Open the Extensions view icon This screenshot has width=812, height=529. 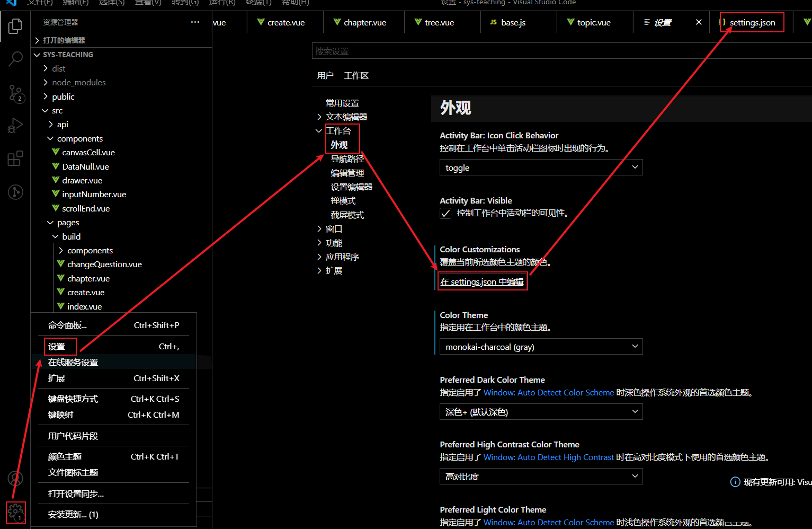coord(15,158)
